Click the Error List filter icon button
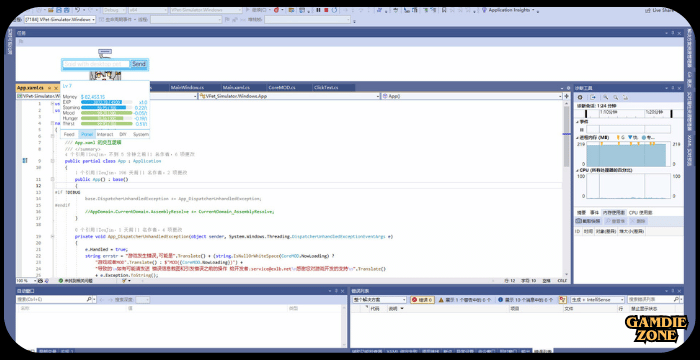This screenshot has width=700, height=360. coord(562,300)
